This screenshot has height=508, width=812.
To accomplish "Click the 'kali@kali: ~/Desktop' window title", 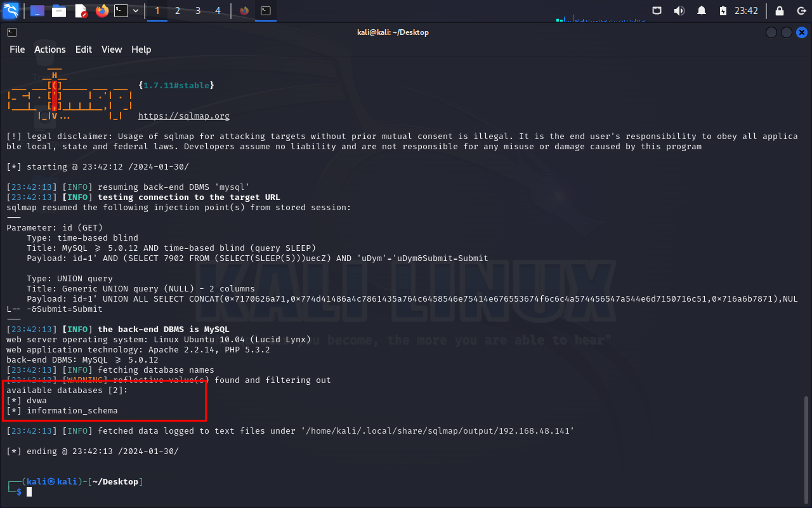I will pyautogui.click(x=393, y=32).
